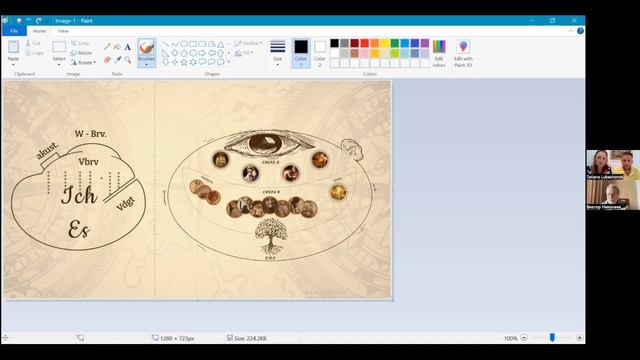This screenshot has width=640, height=360.
Task: Pick the Rounded rectangle shape
Action: (x=202, y=44)
